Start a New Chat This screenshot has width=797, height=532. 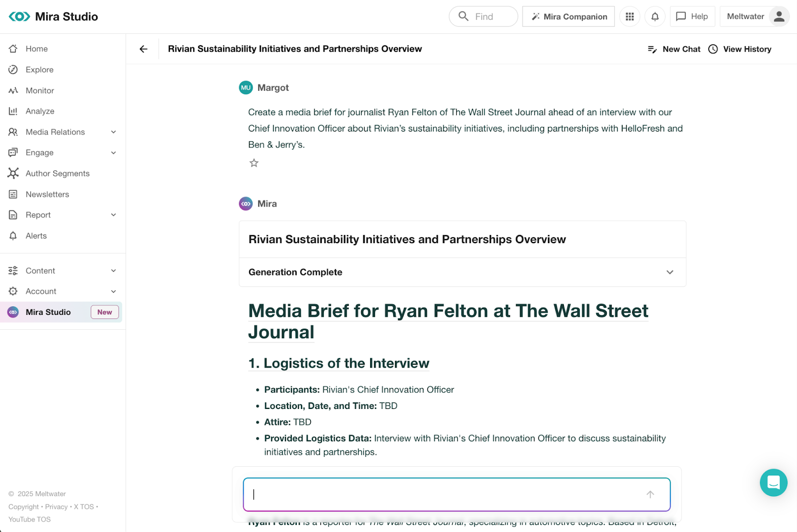pyautogui.click(x=674, y=49)
